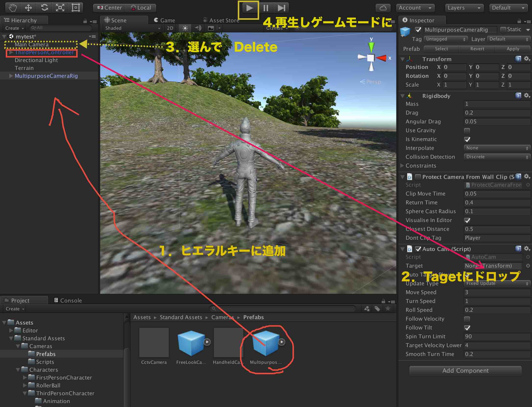Click the Add Component button

pos(465,371)
